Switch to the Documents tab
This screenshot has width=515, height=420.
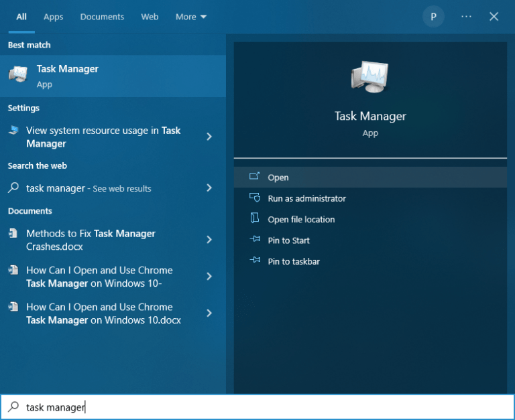pyautogui.click(x=102, y=17)
